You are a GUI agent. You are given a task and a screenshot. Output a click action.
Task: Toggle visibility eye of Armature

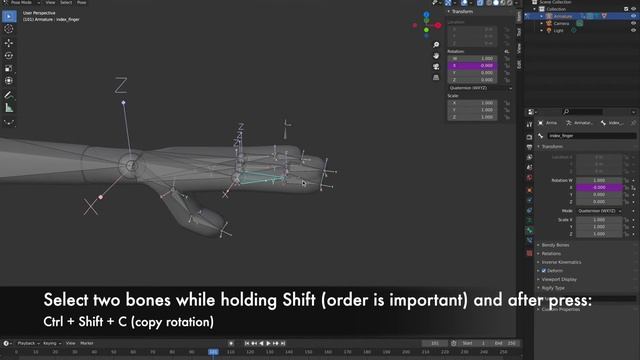(x=633, y=16)
